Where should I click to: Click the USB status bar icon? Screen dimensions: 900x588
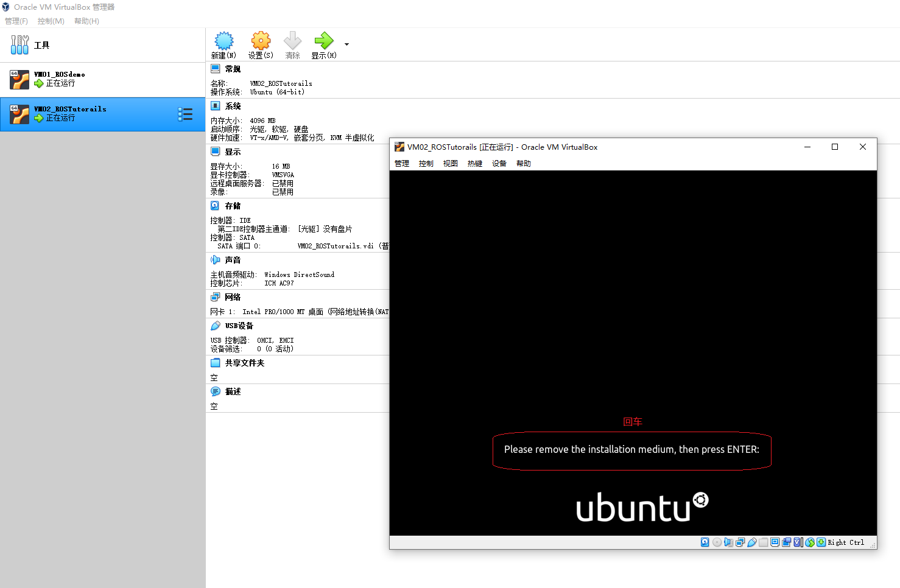(752, 542)
